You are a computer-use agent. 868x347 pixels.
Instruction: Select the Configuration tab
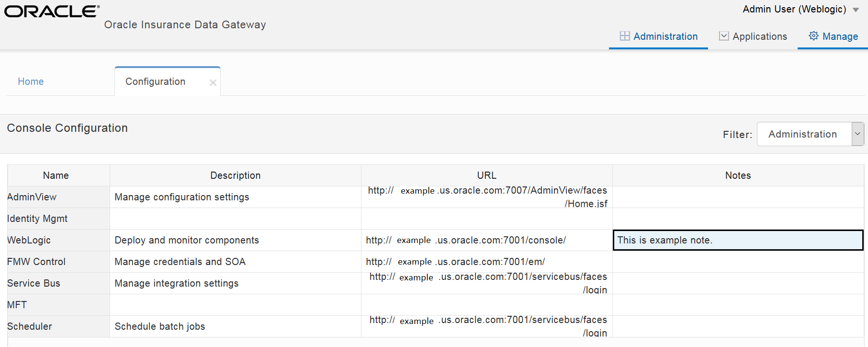(155, 81)
